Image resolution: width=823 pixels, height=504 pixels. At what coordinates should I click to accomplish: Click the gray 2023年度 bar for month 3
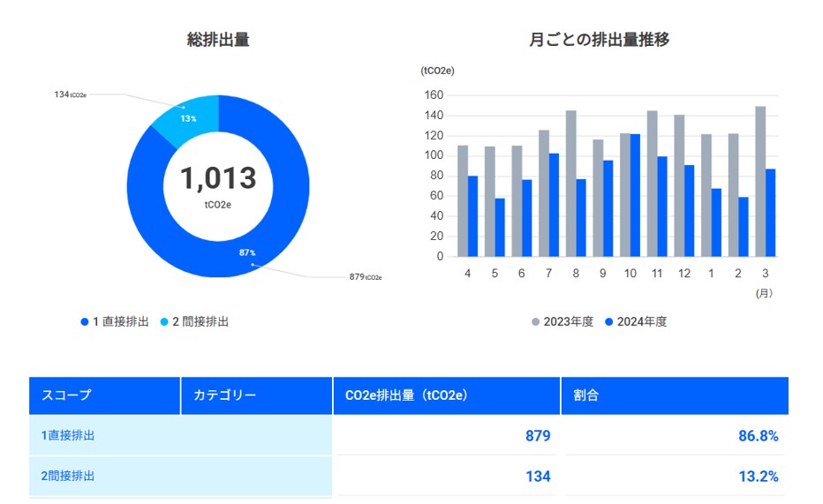point(760,181)
